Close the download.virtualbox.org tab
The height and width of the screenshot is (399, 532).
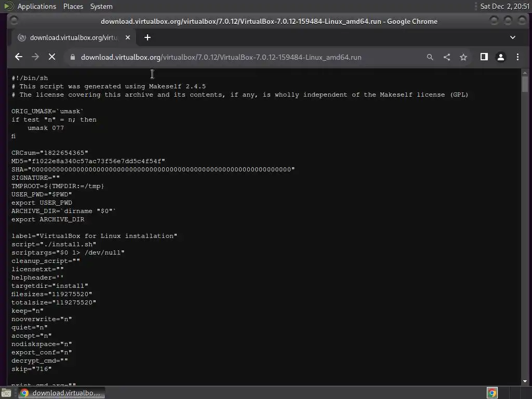(x=128, y=37)
